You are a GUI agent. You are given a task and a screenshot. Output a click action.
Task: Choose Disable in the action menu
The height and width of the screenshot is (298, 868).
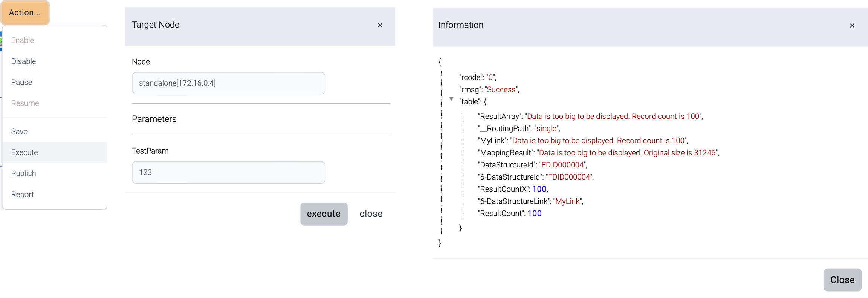[x=23, y=61]
